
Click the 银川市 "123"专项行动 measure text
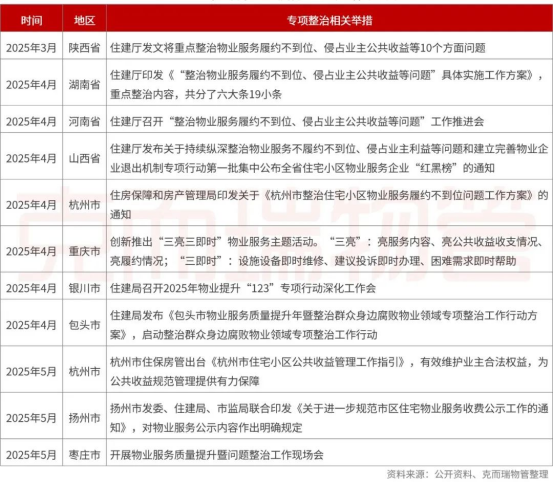click(x=243, y=288)
